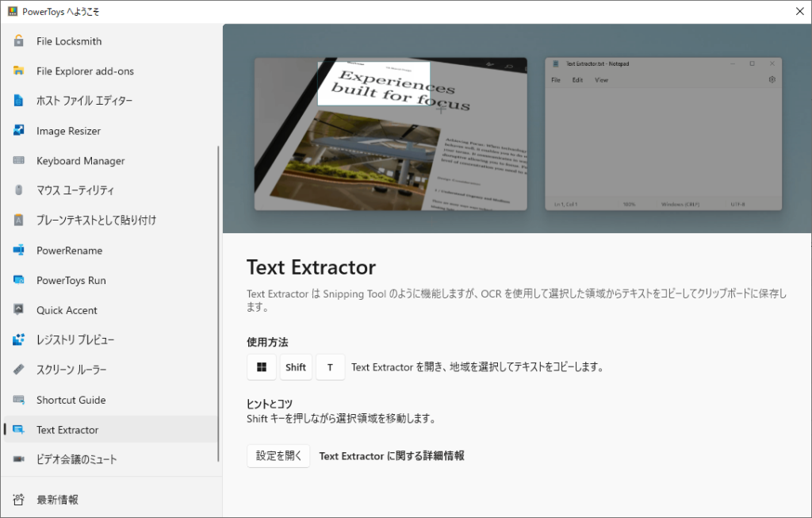The height and width of the screenshot is (518, 812).
Task: Select スクリーン ルーラー label
Action: pyautogui.click(x=71, y=370)
